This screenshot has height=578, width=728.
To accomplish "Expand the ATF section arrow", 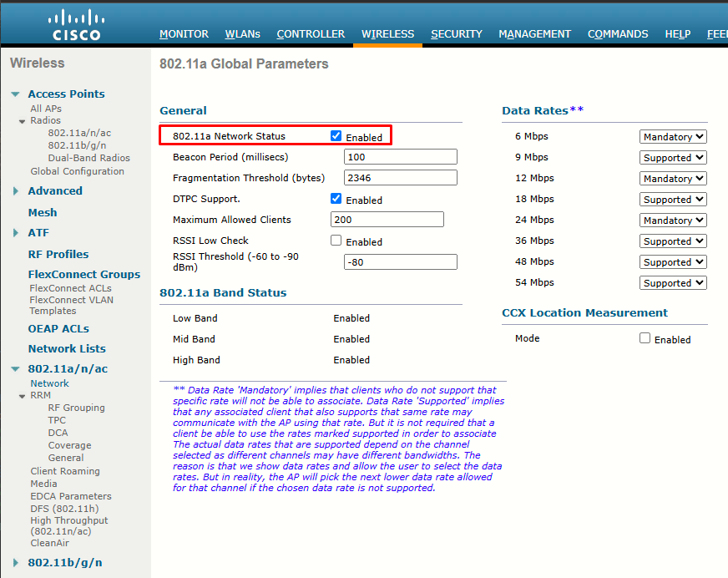I will pyautogui.click(x=16, y=233).
